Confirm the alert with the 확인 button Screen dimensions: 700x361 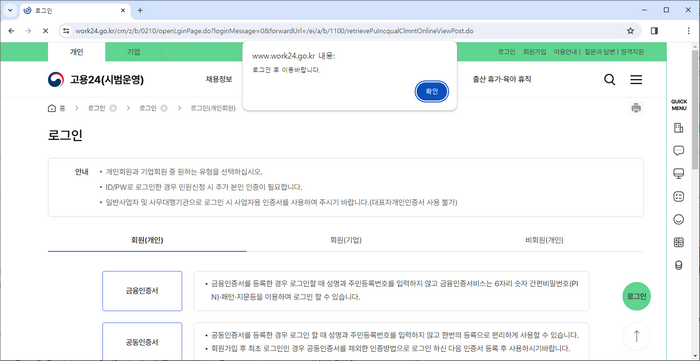pyautogui.click(x=432, y=91)
